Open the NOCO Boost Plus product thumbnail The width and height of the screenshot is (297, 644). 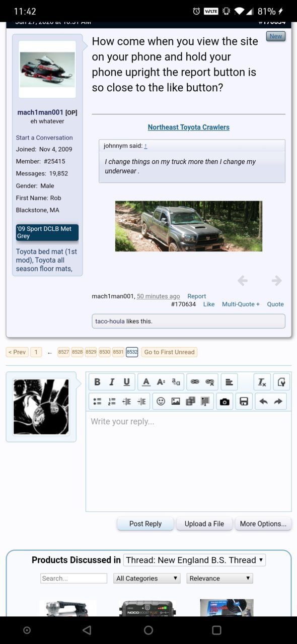point(147,608)
